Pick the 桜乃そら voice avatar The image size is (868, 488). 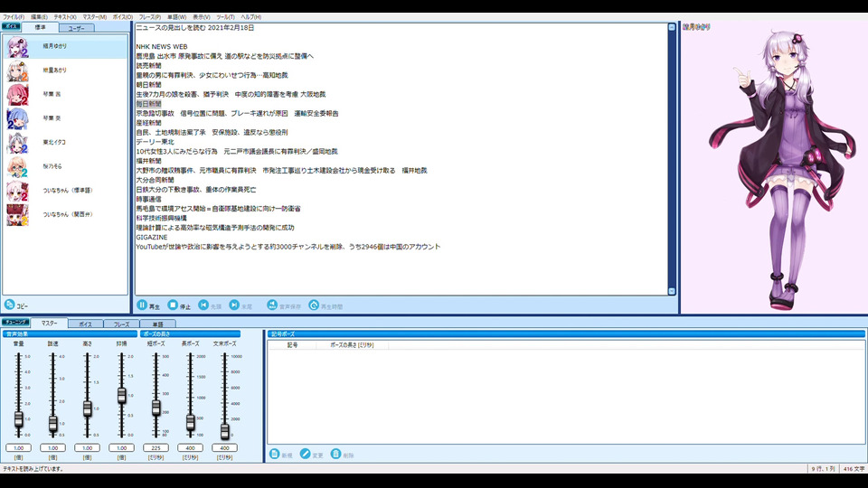point(17,166)
